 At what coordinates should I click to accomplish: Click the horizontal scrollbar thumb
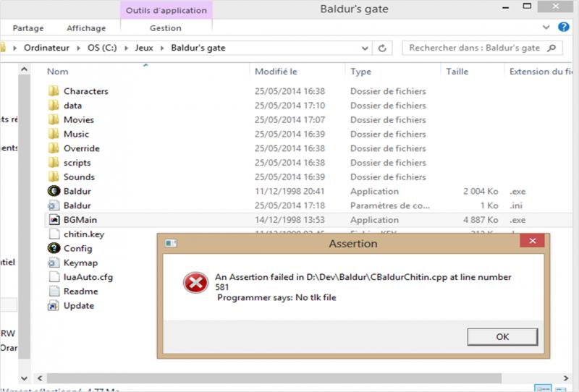(274, 378)
